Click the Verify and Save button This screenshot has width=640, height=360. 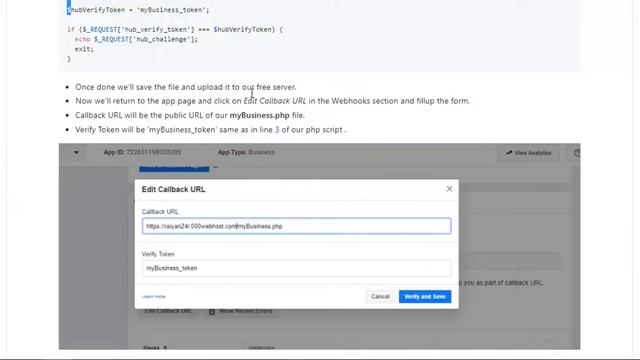coord(425,296)
